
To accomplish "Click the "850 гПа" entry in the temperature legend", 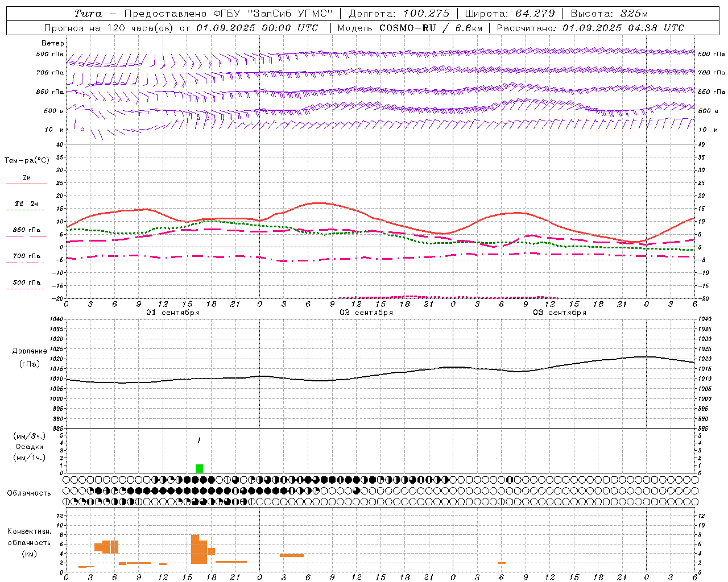I will coord(27,230).
